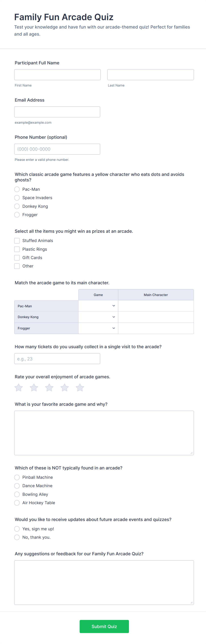Click the second rating star
206x644 pixels.
[34, 388]
